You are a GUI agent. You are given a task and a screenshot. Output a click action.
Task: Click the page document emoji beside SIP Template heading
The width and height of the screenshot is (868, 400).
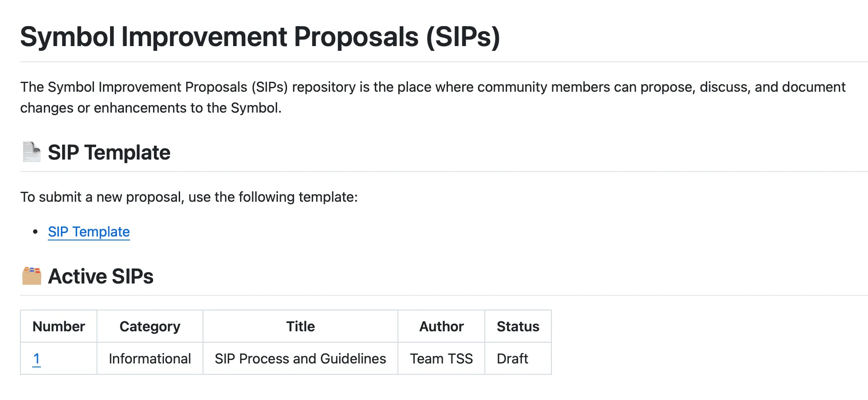pyautogui.click(x=30, y=152)
